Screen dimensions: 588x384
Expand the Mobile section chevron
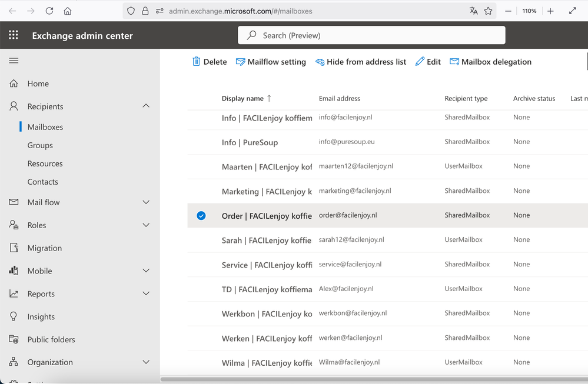[x=146, y=271]
